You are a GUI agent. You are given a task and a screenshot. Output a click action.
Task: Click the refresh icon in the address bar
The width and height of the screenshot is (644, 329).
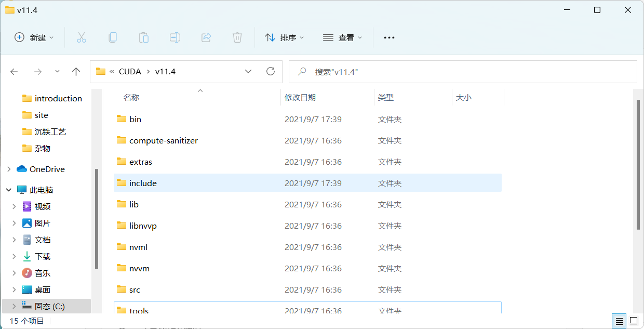[x=270, y=71]
